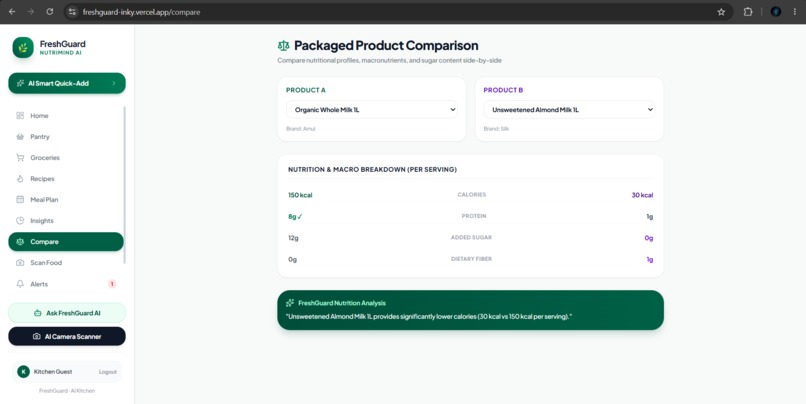The width and height of the screenshot is (806, 404).
Task: Click the Kitchen Guest avatar
Action: coord(23,372)
